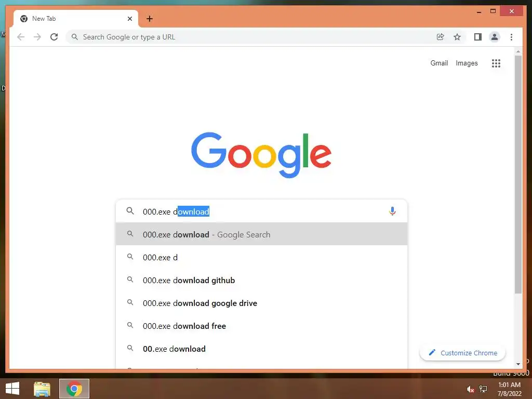The image size is (532, 399).
Task: Reload the current page
Action: click(x=54, y=37)
